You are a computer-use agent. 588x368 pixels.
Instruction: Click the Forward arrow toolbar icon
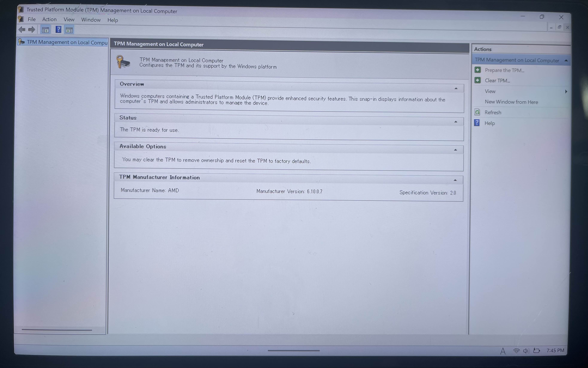point(32,30)
